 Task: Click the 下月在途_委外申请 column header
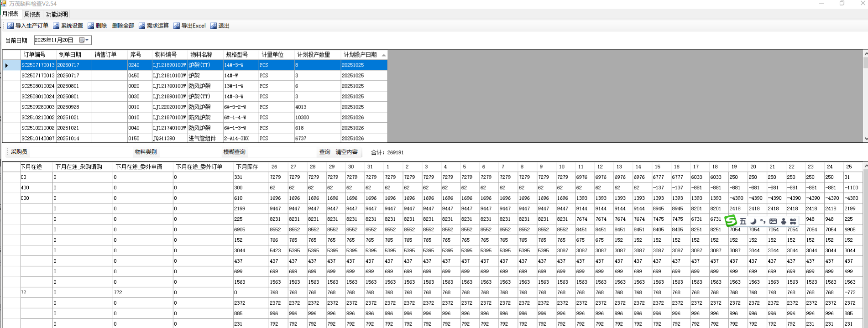(x=143, y=167)
